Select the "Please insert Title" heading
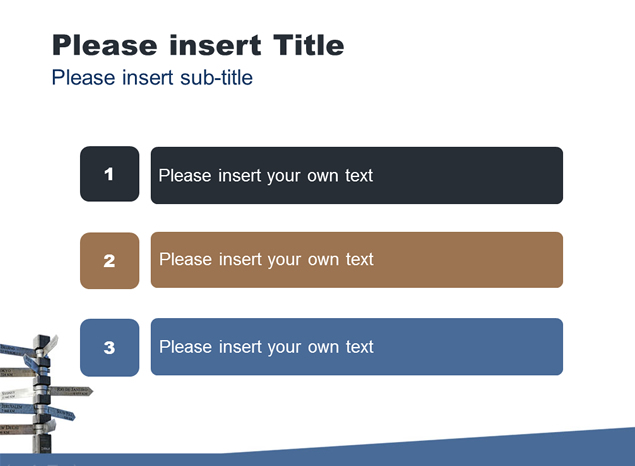 (x=198, y=45)
